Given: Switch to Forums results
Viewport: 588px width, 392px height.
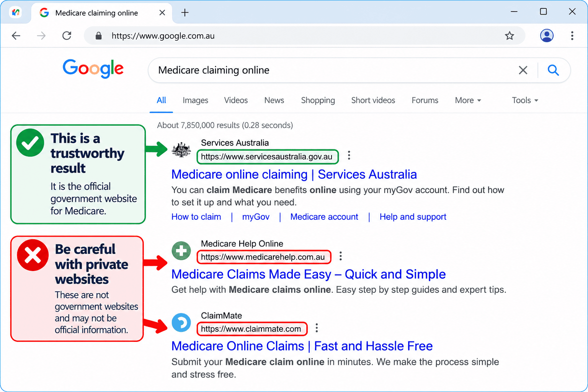Looking at the screenshot, I should (x=425, y=100).
